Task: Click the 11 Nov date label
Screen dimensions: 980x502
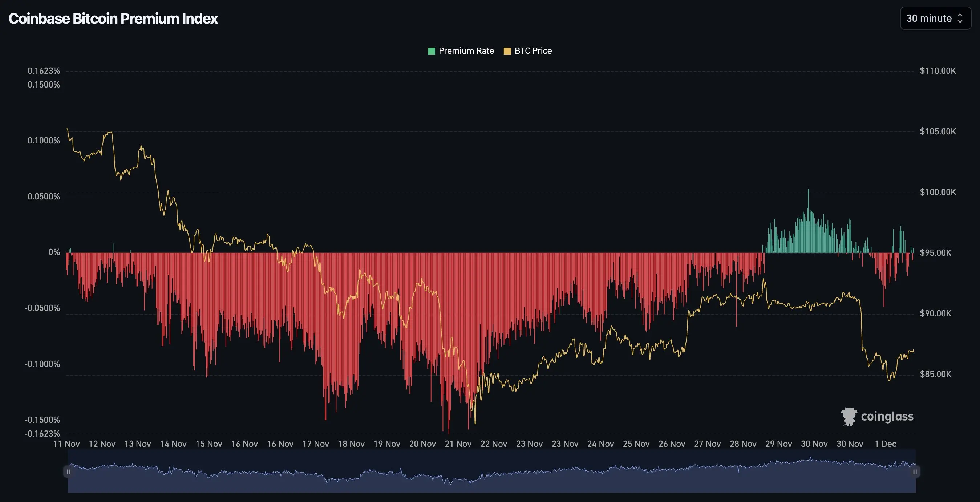Action: (66, 444)
